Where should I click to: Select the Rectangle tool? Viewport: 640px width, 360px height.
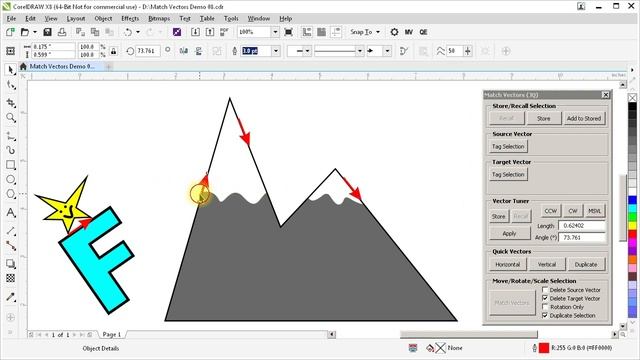pos(11,165)
